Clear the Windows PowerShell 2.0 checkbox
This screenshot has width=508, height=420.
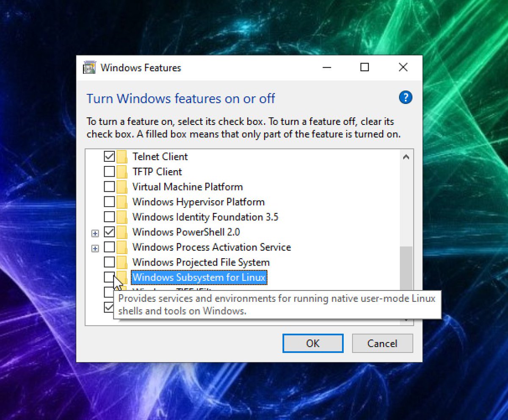[x=109, y=232]
